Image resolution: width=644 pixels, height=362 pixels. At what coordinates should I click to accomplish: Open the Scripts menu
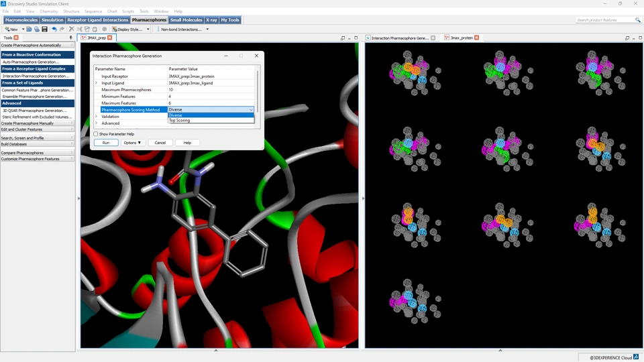pyautogui.click(x=128, y=11)
